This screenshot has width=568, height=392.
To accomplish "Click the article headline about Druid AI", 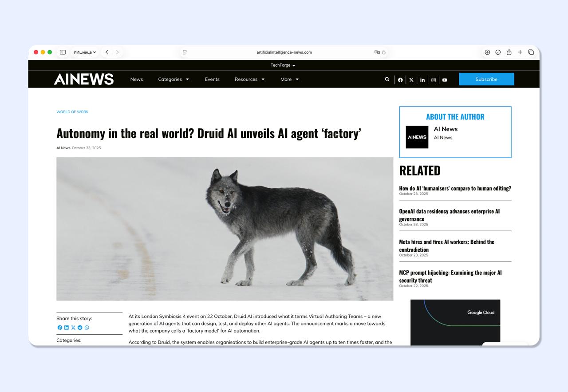I will click(209, 133).
